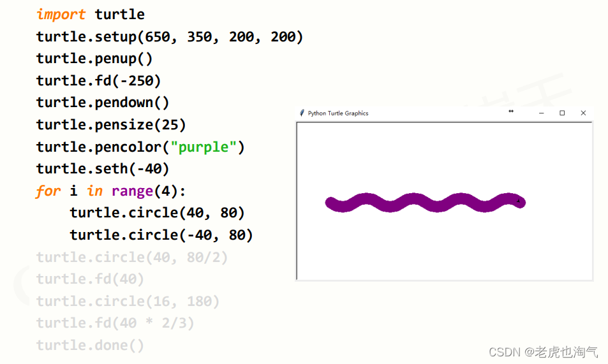Screen dimensions: 608x364
Task: Click the line "turtle.fd(-250)"
Action: pos(98,80)
